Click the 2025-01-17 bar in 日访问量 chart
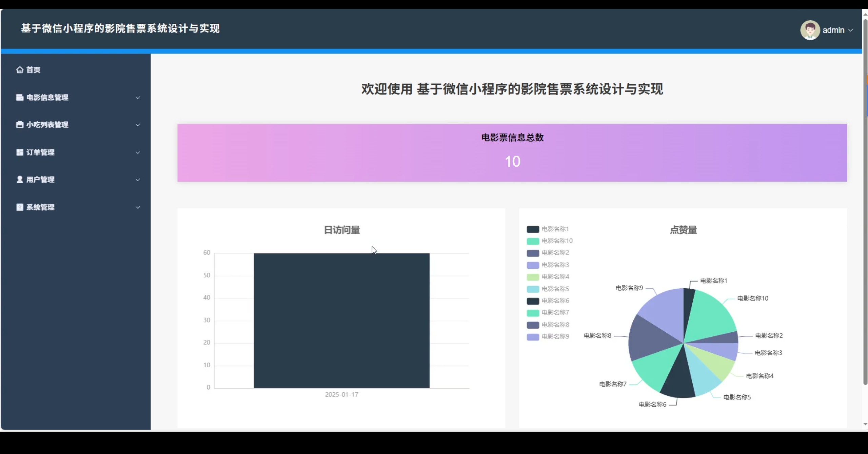The height and width of the screenshot is (454, 868). coord(341,321)
